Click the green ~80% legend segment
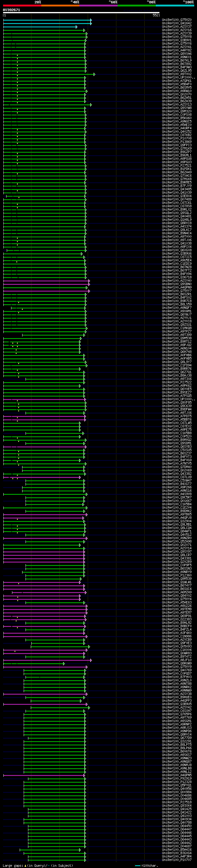 137,6
